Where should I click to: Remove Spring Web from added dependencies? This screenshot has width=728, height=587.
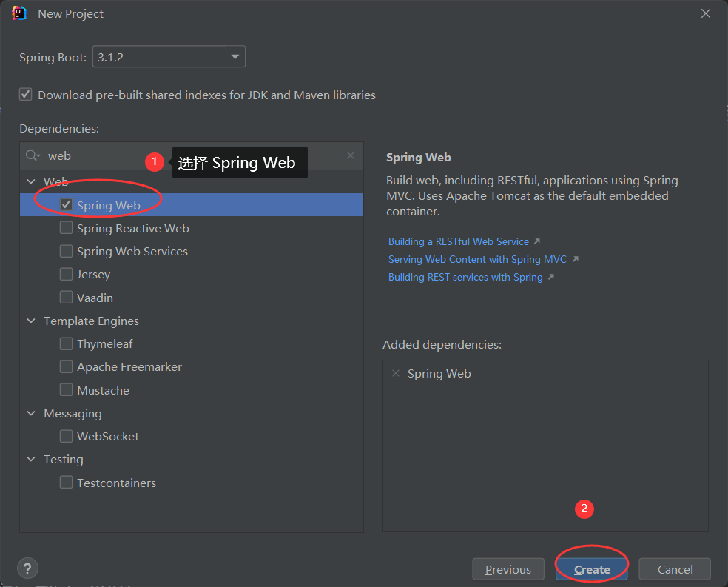click(396, 373)
